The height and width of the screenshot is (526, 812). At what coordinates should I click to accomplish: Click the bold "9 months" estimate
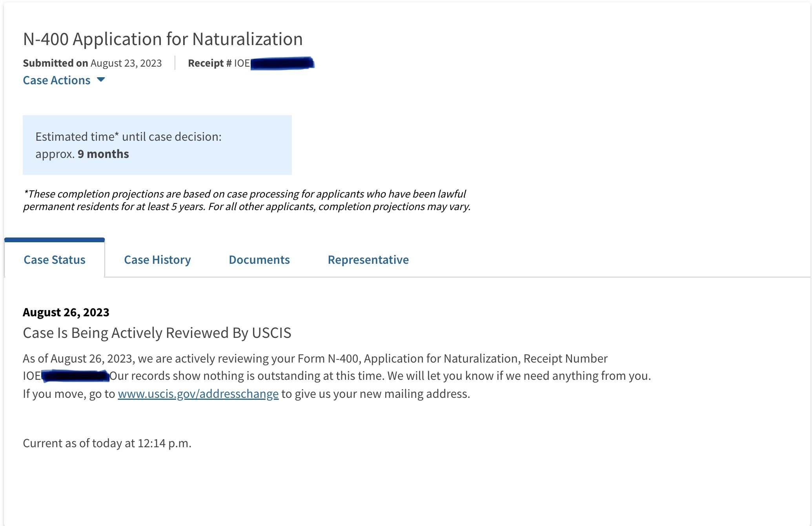[x=103, y=154]
